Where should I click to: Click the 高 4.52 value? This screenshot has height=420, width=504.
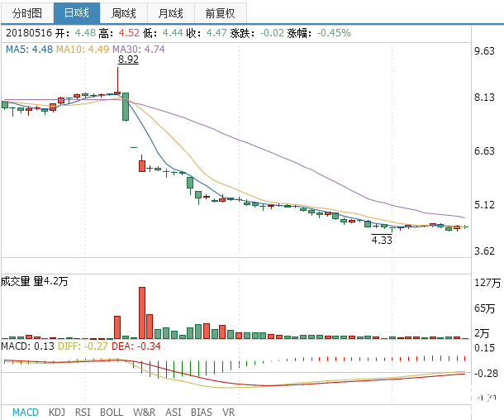pyautogui.click(x=129, y=33)
